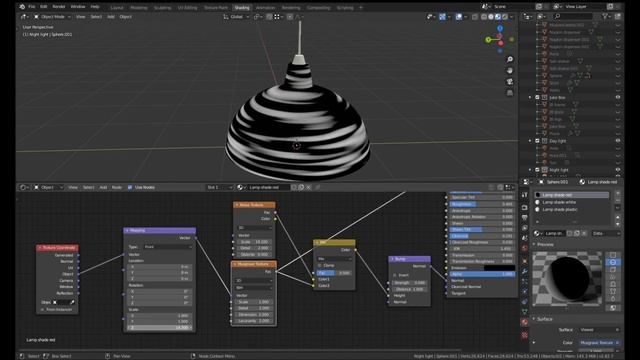Collapse the Juke Box collection
The height and width of the screenshot is (360, 640).
click(x=530, y=98)
